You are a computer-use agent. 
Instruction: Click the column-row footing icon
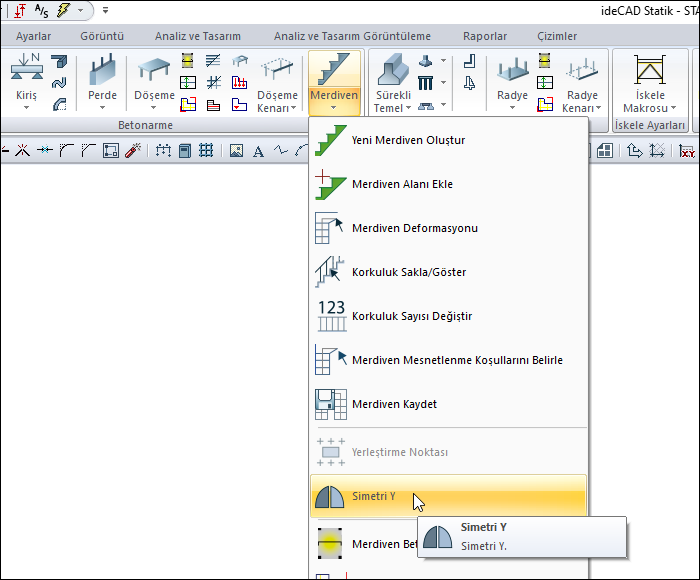click(x=425, y=83)
